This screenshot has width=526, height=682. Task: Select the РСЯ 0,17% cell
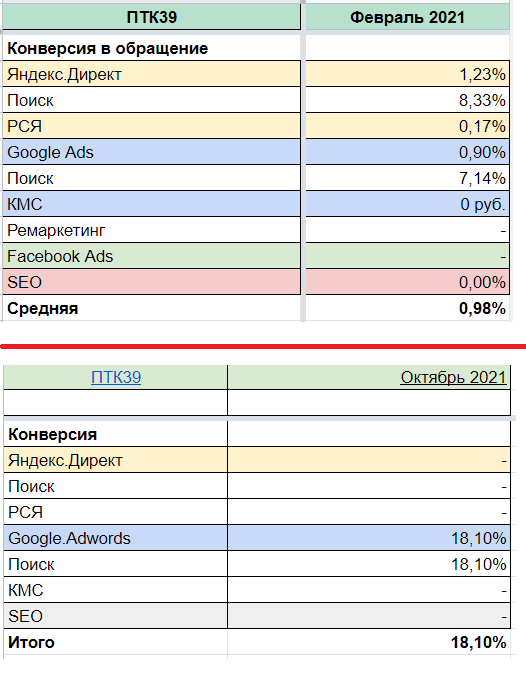408,126
